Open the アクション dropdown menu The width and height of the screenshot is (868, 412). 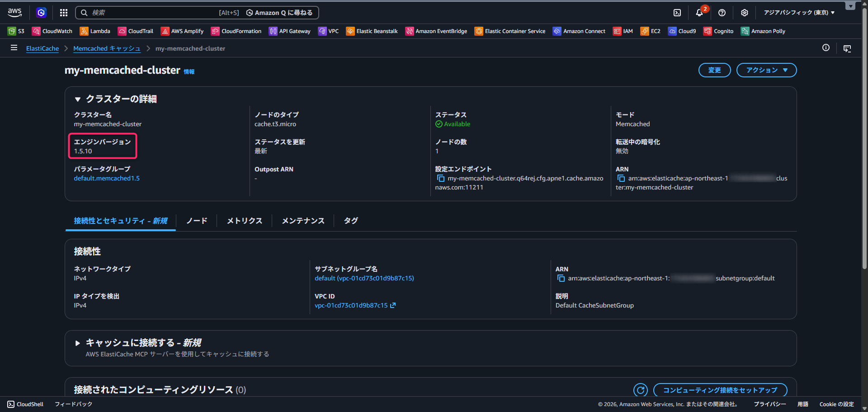(766, 70)
